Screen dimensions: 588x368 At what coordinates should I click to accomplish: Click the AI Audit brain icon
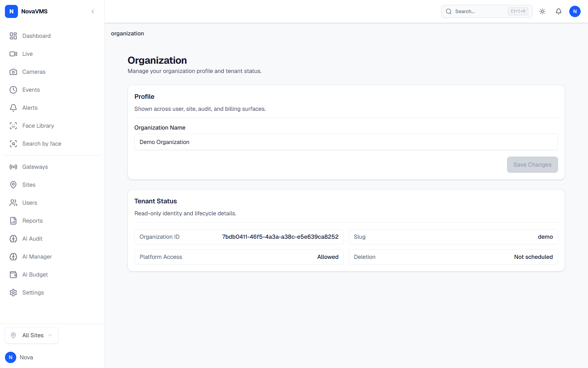coord(13,239)
